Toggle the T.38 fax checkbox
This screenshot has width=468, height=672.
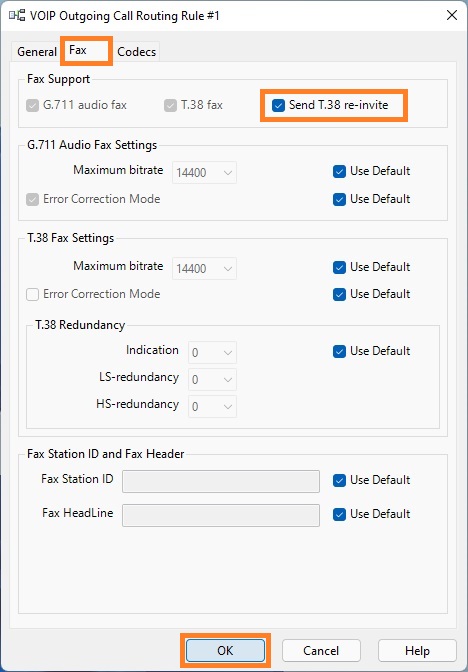click(x=171, y=105)
